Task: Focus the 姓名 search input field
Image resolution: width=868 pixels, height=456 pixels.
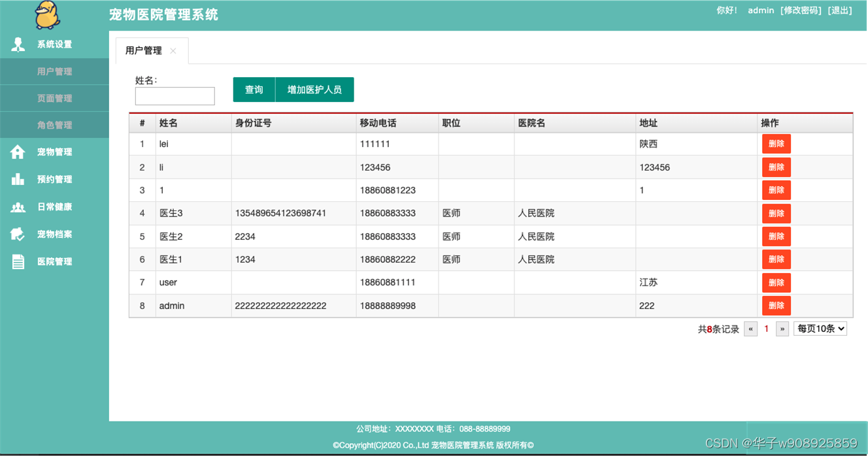Action: tap(175, 96)
